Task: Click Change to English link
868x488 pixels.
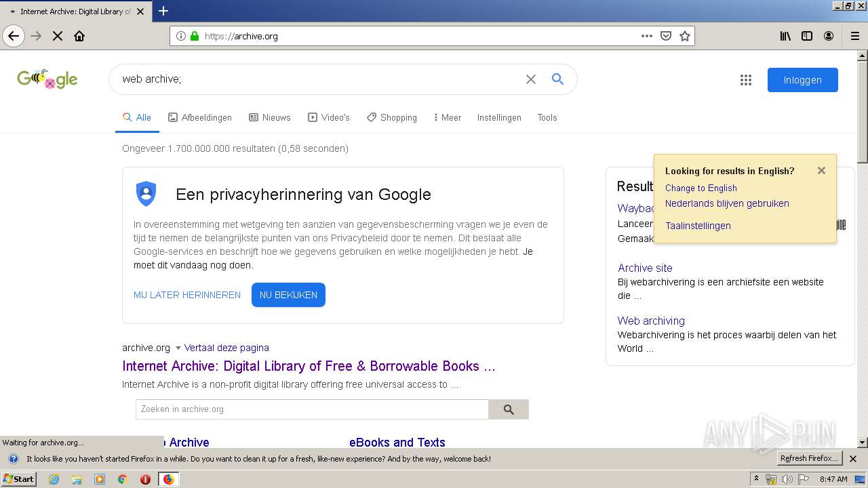Action: tap(701, 188)
